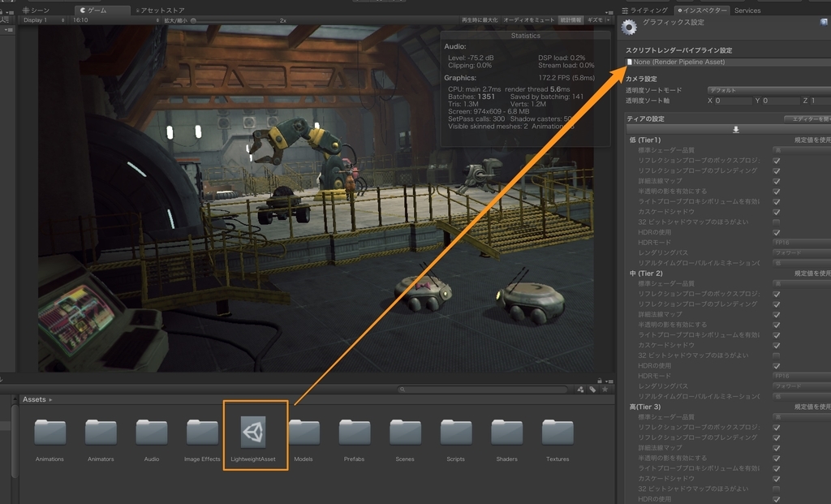Click the favorites star icon in Project panel
Screen dimensions: 831x504
pos(605,390)
